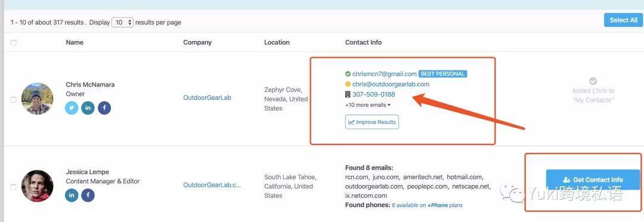The width and height of the screenshot is (644, 222).
Task: Open Chris McNamara's LinkedIn icon
Action: pos(88,107)
